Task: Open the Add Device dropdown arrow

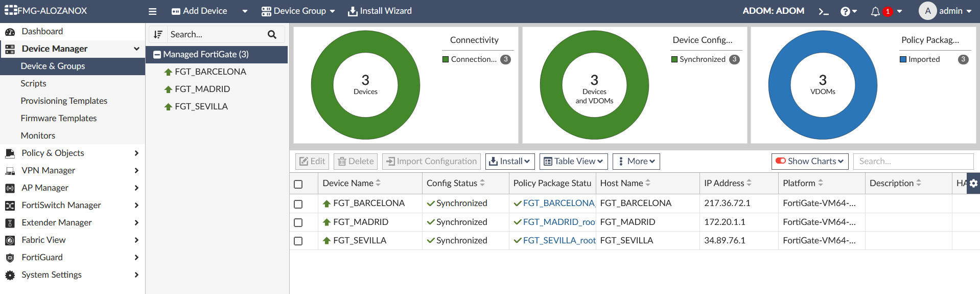Action: [245, 11]
